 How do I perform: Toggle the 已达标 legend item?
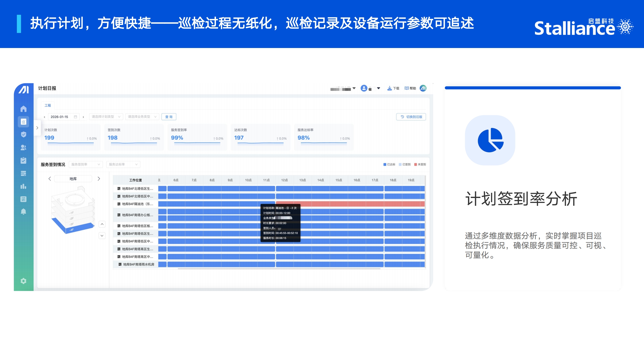tap(389, 165)
